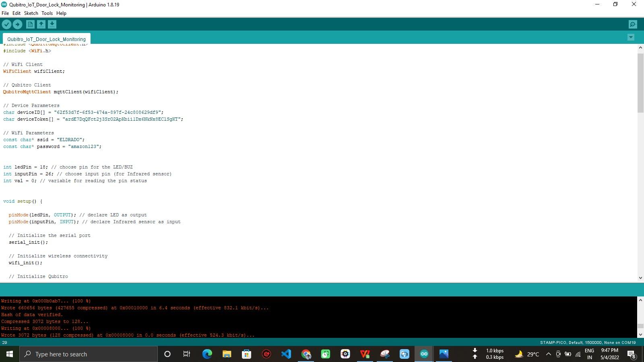Open Task View on the taskbar
Image resolution: width=644 pixels, height=362 pixels.
point(187,354)
